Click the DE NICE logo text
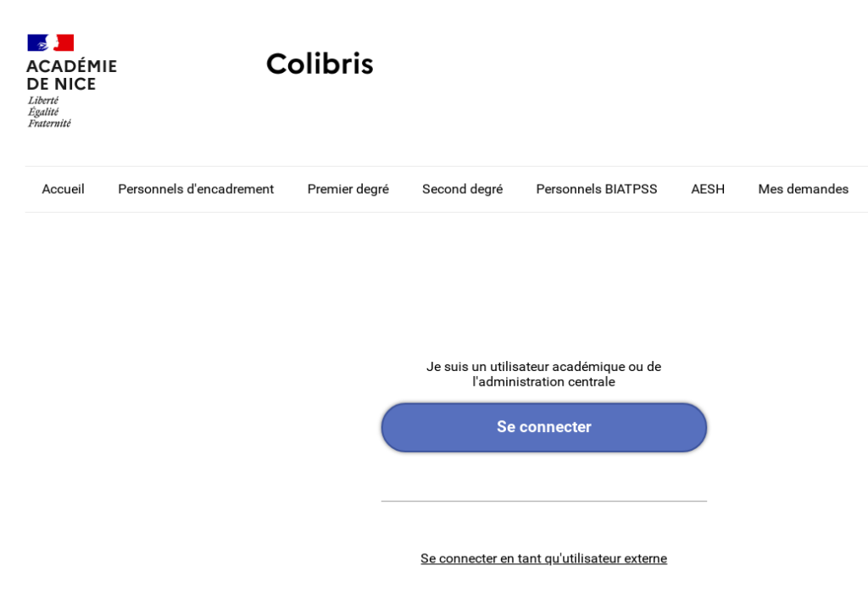The image size is (868, 593). pos(61,84)
